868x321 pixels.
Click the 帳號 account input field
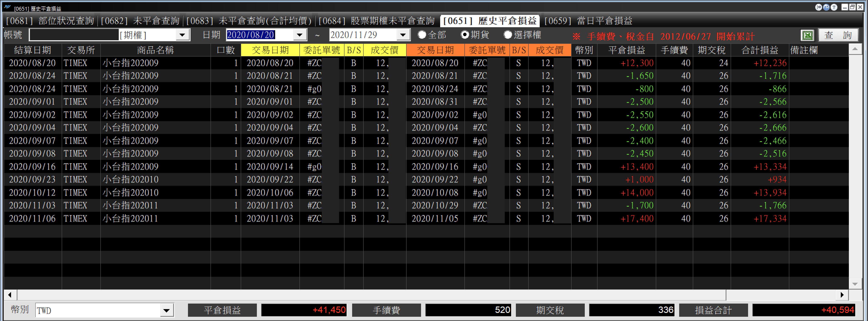tap(74, 35)
